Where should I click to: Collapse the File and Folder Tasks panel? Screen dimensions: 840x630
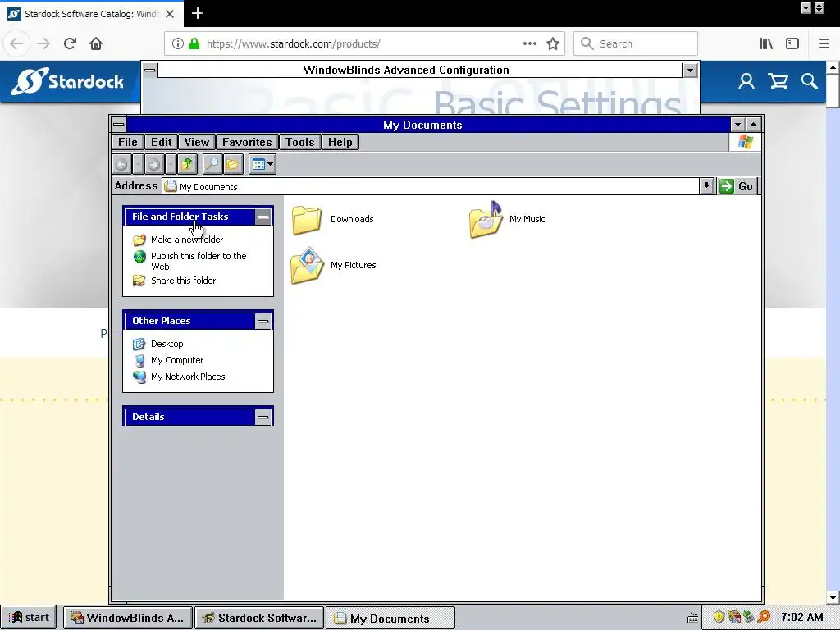coord(262,217)
